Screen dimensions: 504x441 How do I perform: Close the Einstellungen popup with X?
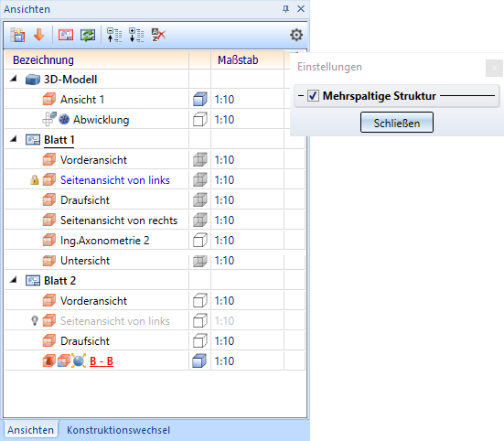coord(494,68)
